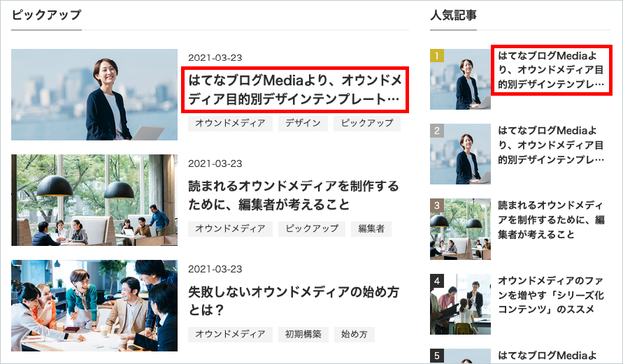Open popular article ranked 2 title
This screenshot has width=623, height=364.
tap(551, 145)
